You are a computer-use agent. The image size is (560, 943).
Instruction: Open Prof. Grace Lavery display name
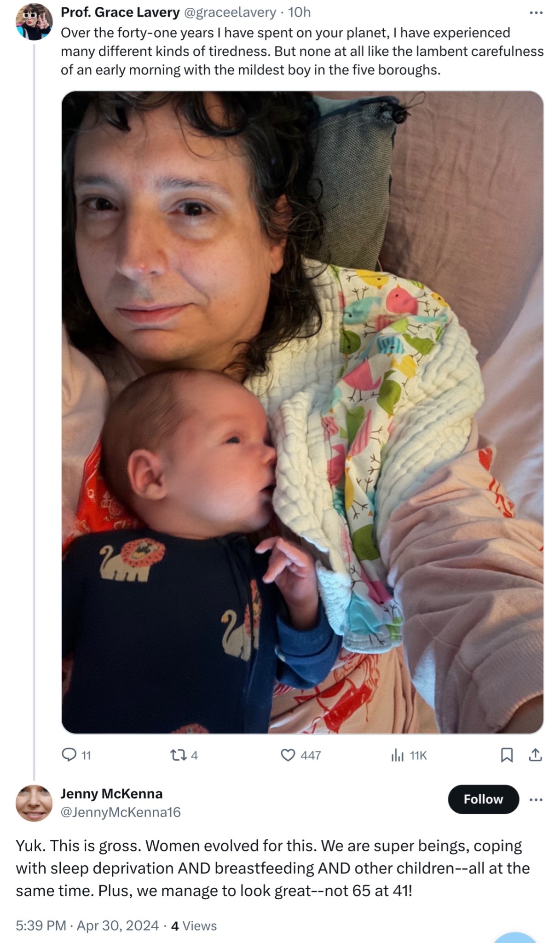pos(120,12)
